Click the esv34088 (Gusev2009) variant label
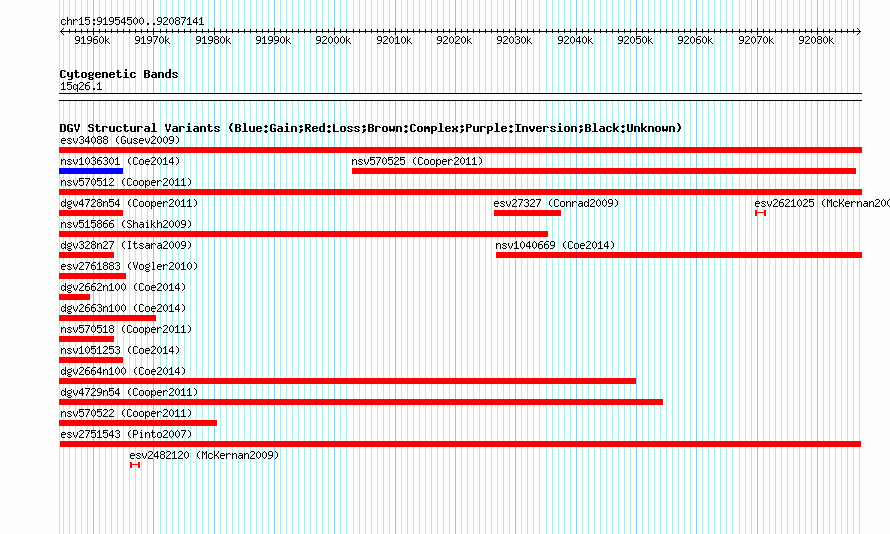The width and height of the screenshot is (890, 534). (x=120, y=140)
